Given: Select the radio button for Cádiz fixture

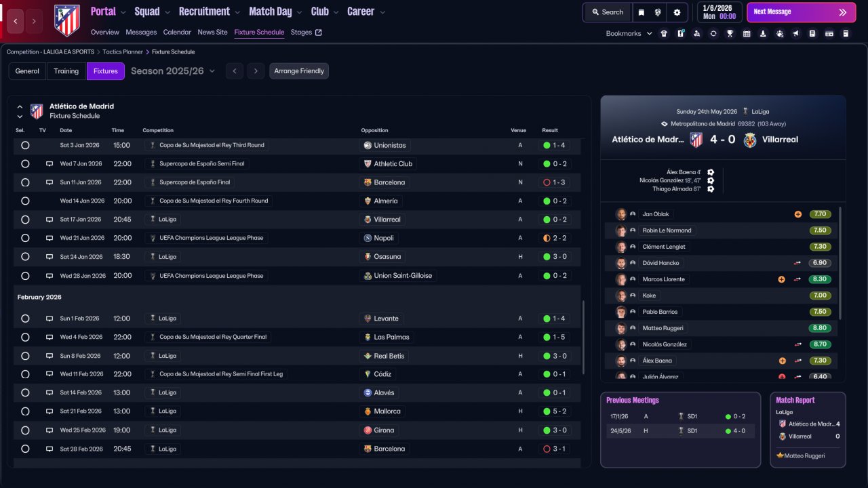Looking at the screenshot, I should coord(25,374).
